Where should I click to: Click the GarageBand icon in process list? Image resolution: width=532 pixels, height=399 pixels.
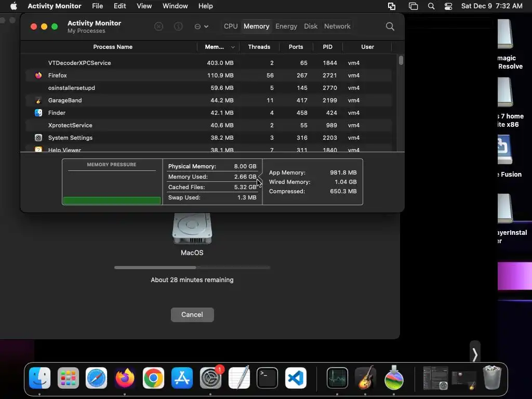pyautogui.click(x=38, y=100)
